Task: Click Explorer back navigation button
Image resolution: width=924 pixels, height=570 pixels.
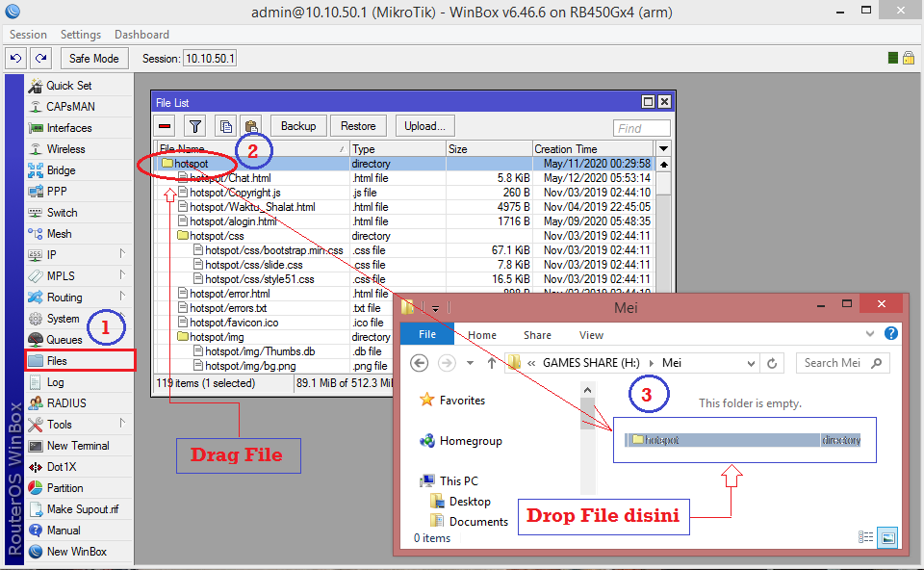Action: 419,363
